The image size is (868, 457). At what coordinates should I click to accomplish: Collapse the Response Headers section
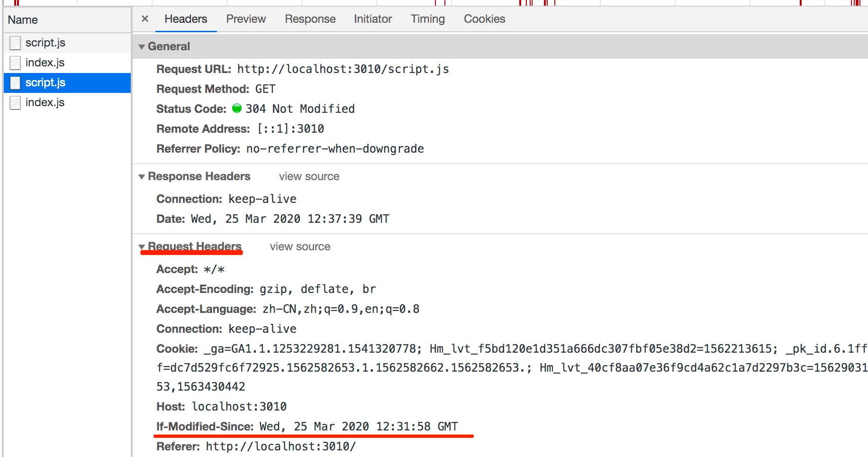[142, 177]
